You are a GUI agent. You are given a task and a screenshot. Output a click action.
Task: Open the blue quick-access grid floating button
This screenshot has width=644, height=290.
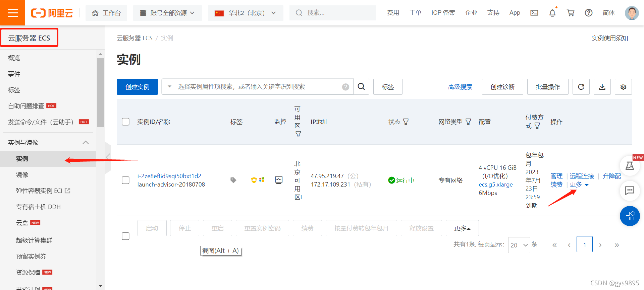coord(630,216)
